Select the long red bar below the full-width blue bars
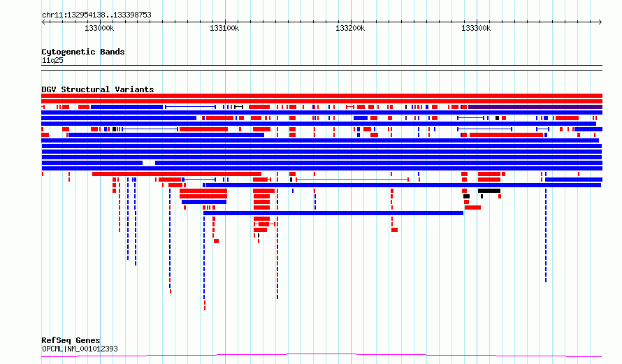 coord(177,174)
